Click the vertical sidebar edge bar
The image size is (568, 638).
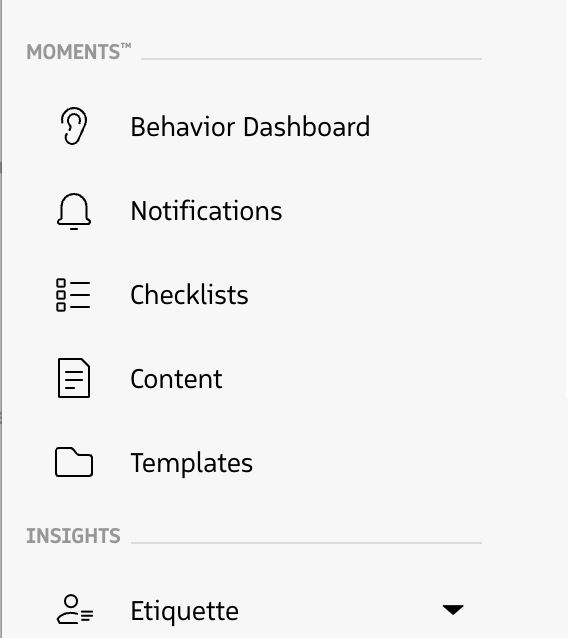click(1, 319)
